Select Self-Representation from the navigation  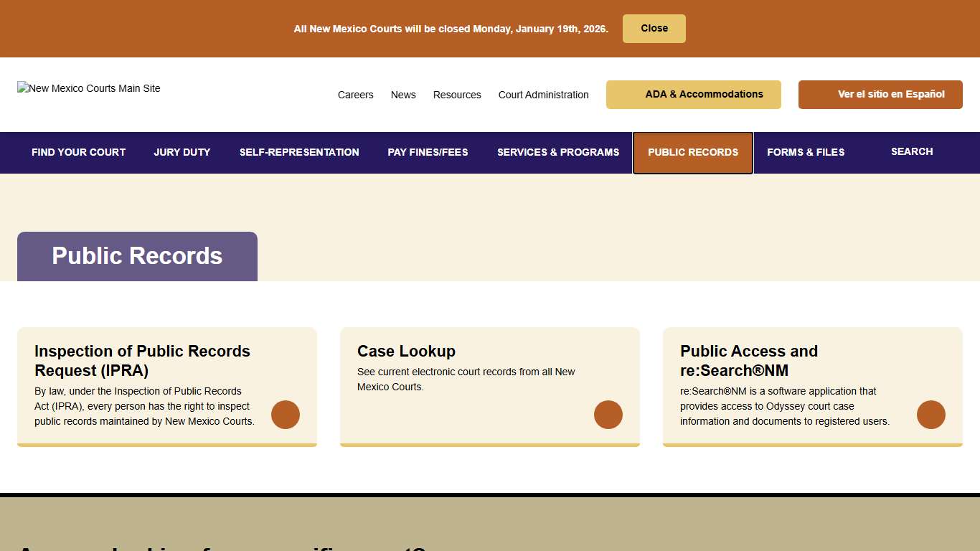[x=299, y=152]
